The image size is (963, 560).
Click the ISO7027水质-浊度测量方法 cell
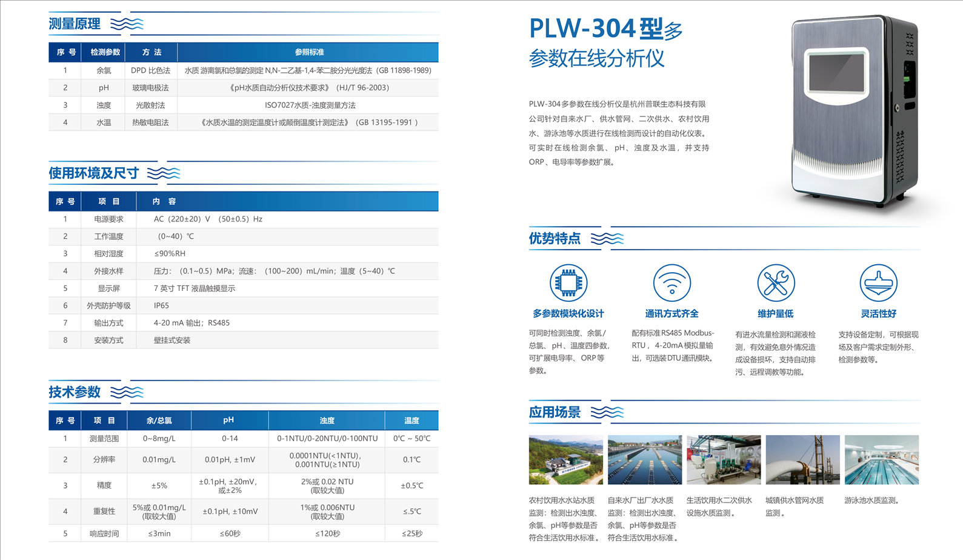[x=310, y=105]
